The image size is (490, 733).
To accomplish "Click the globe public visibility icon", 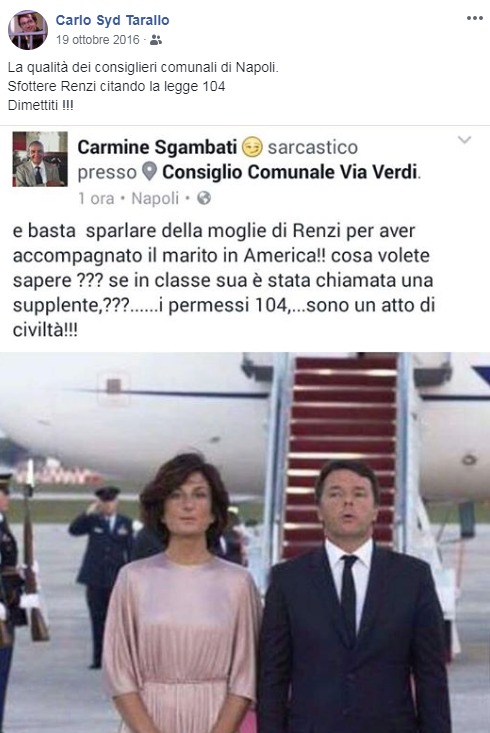I will tap(204, 198).
